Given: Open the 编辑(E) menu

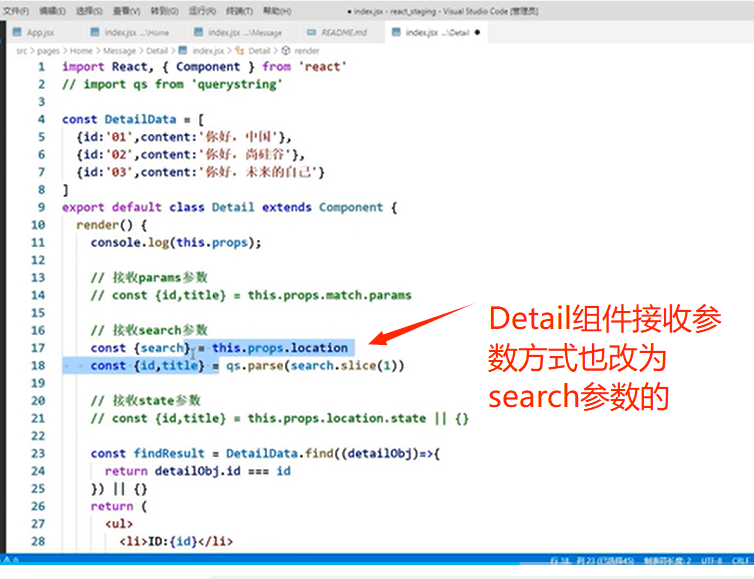Looking at the screenshot, I should pyautogui.click(x=52, y=11).
